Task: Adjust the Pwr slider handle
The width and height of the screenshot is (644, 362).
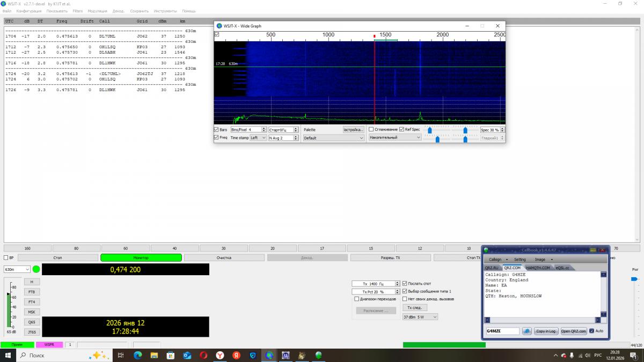Action: [x=635, y=279]
